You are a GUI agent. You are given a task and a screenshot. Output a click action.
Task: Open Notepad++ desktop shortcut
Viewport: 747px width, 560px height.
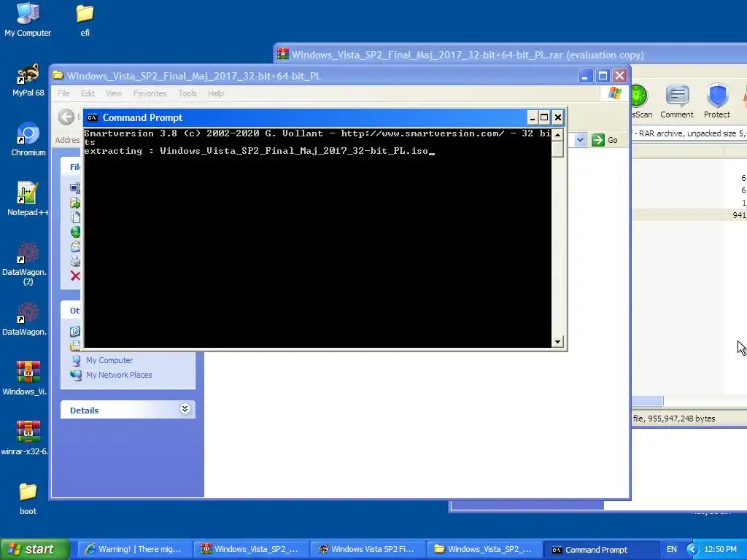pos(28,199)
